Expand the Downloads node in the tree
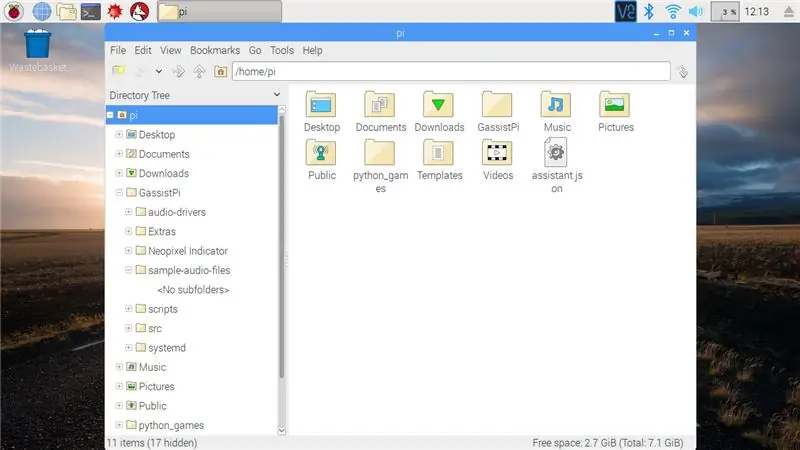This screenshot has width=800, height=450. coord(119,173)
